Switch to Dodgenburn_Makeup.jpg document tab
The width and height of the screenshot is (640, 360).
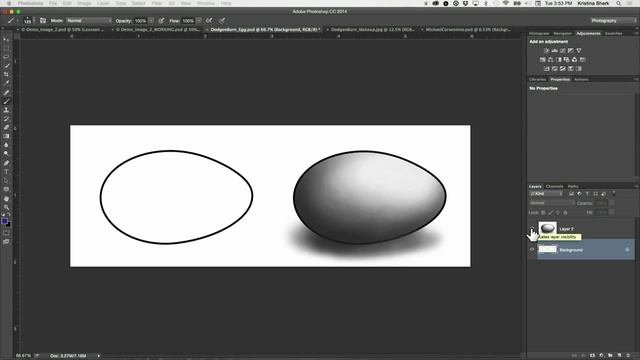[x=372, y=30]
